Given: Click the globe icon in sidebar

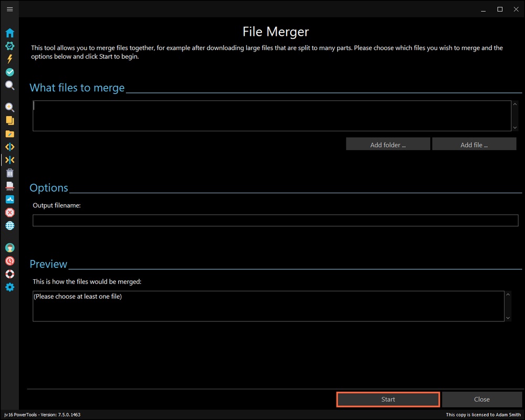Looking at the screenshot, I should point(9,226).
